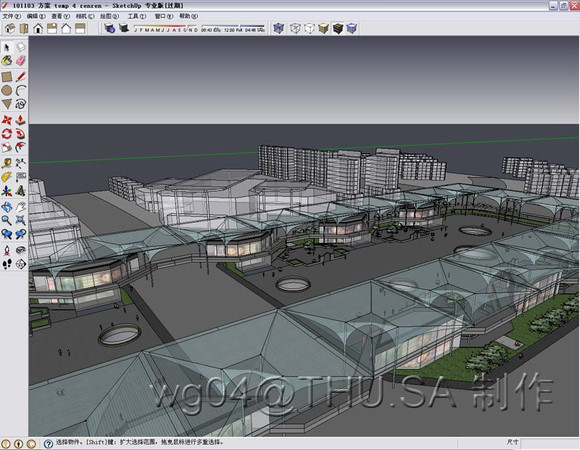This screenshot has height=450, width=580.
Task: Select the Dimension tool
Action: tap(21, 163)
